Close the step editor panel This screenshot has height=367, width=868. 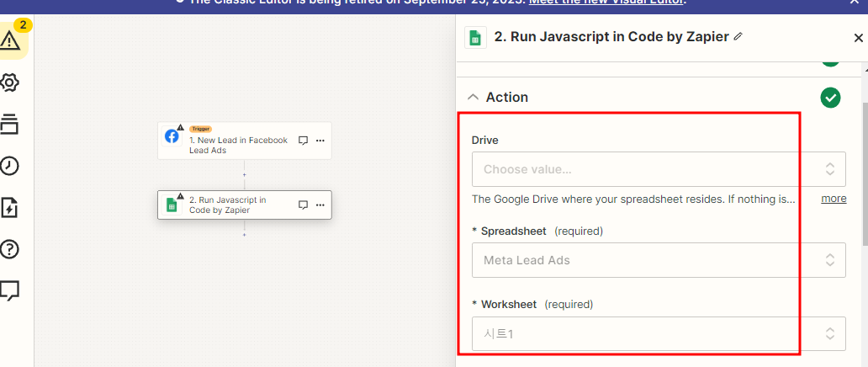coord(858,38)
